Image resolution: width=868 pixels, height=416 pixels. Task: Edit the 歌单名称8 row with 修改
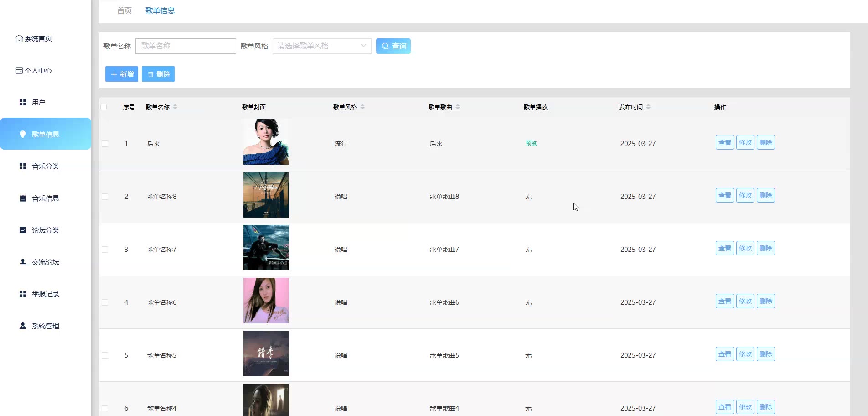pyautogui.click(x=745, y=195)
